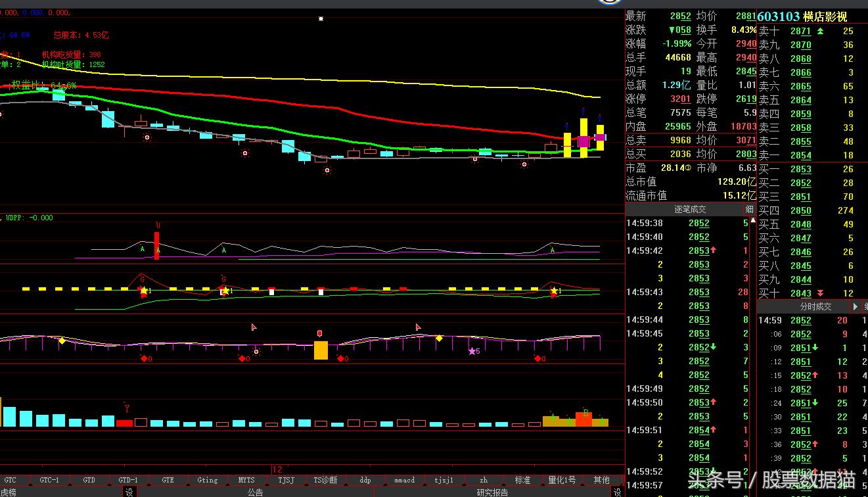Click the 14:59:38 trade row
This screenshot has width=868, height=497.
point(687,223)
